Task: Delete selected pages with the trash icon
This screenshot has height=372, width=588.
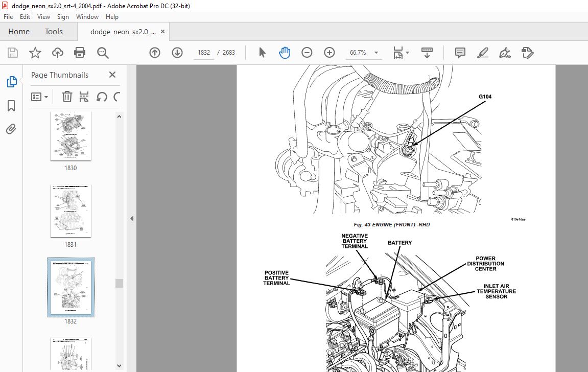Action: pyautogui.click(x=67, y=97)
